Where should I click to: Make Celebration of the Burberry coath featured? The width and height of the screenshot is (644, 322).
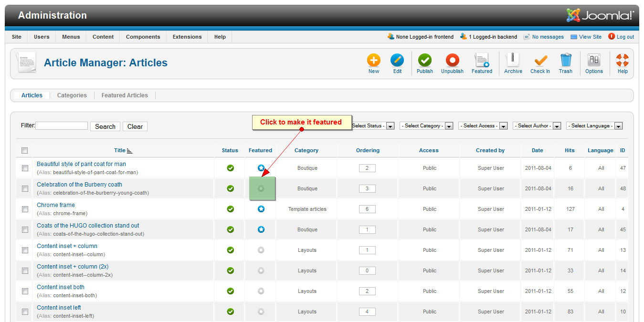click(261, 188)
